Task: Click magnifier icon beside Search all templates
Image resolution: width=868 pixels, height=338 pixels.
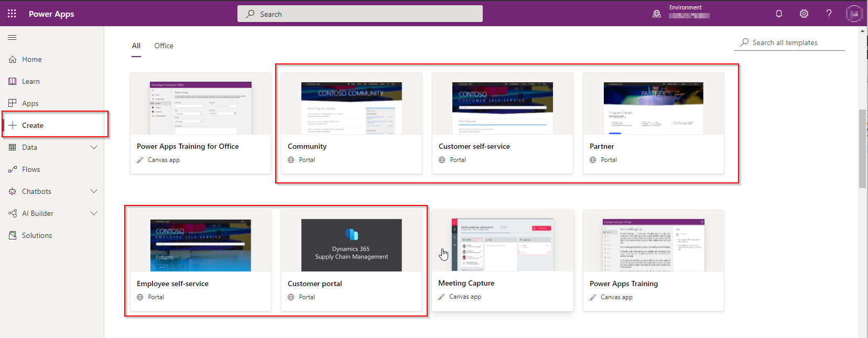Action: (x=744, y=42)
